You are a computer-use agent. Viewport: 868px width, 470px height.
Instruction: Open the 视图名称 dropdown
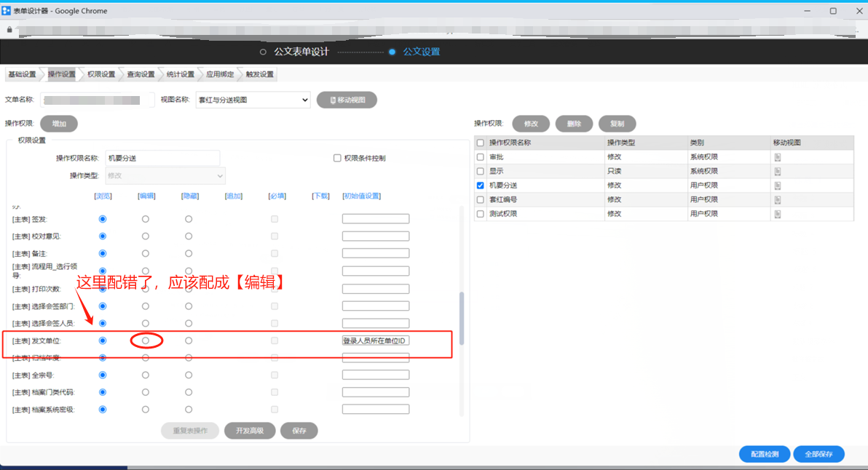point(253,100)
